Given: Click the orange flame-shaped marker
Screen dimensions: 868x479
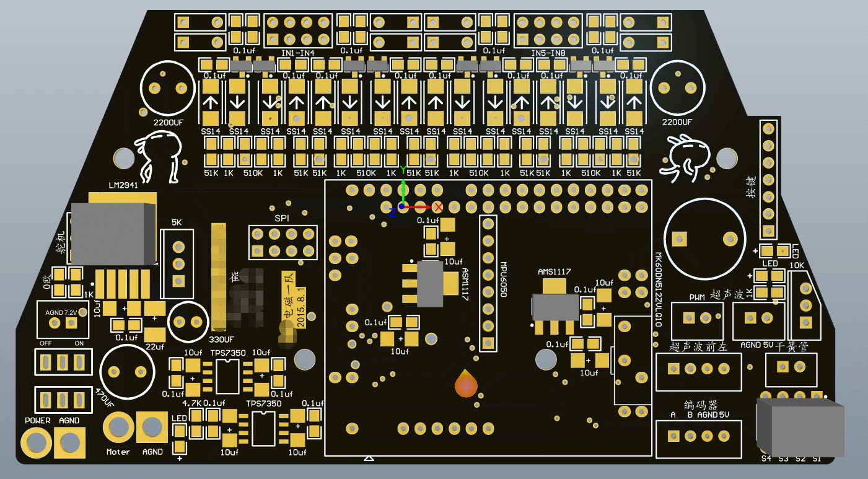Looking at the screenshot, I should point(466,383).
